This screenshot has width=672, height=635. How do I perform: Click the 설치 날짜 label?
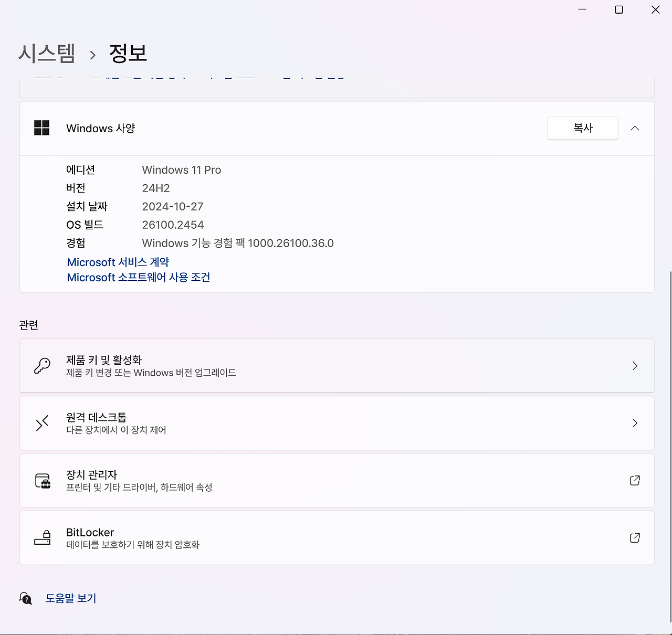tap(87, 206)
